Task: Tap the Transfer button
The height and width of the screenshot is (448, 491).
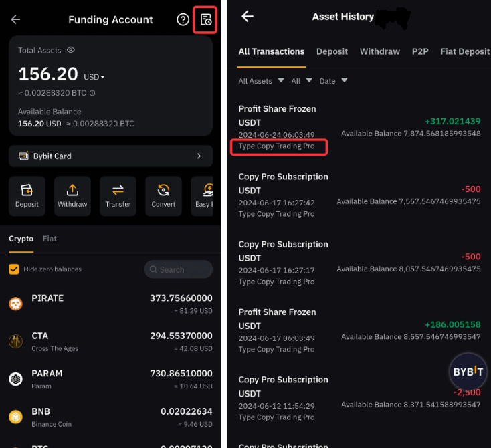Action: click(x=118, y=196)
